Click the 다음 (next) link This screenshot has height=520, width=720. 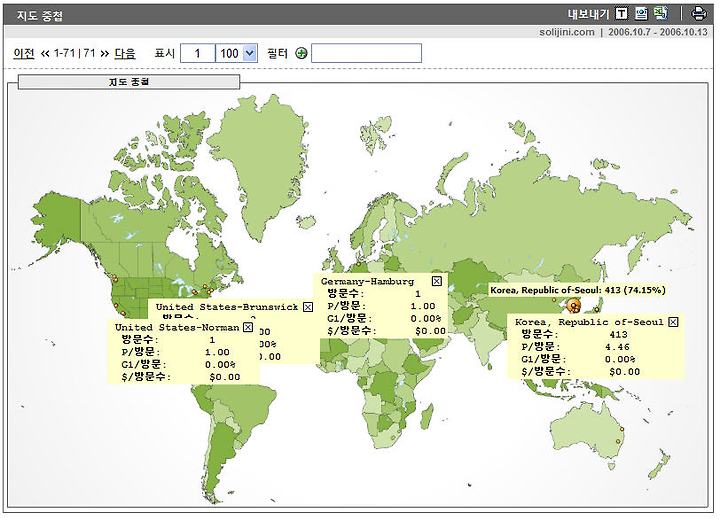point(125,53)
